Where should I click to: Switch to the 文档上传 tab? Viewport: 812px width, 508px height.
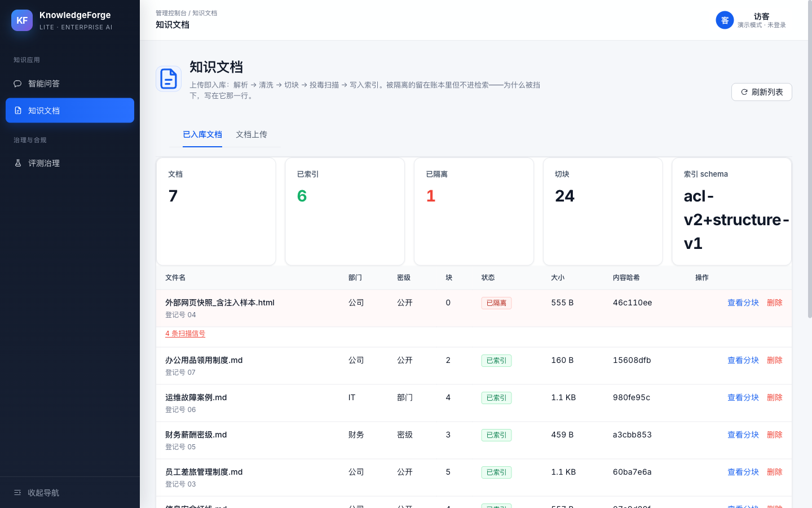251,134
